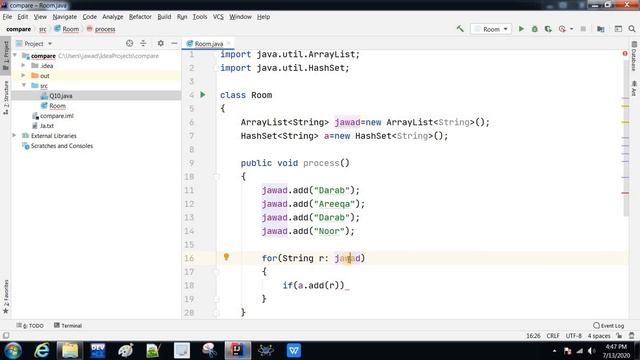Click the locate-in-project target icon
Image resolution: width=640 pixels, height=360 pixels.
coord(129,43)
